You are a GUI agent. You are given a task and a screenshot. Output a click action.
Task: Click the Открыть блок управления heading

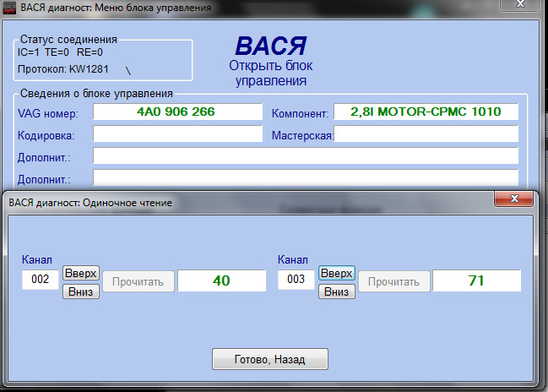[x=271, y=73]
